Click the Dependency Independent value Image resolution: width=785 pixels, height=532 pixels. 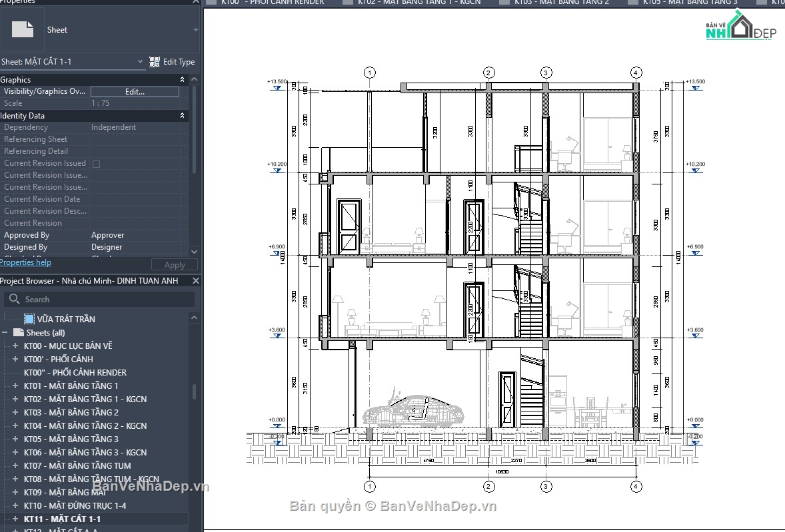tap(114, 127)
